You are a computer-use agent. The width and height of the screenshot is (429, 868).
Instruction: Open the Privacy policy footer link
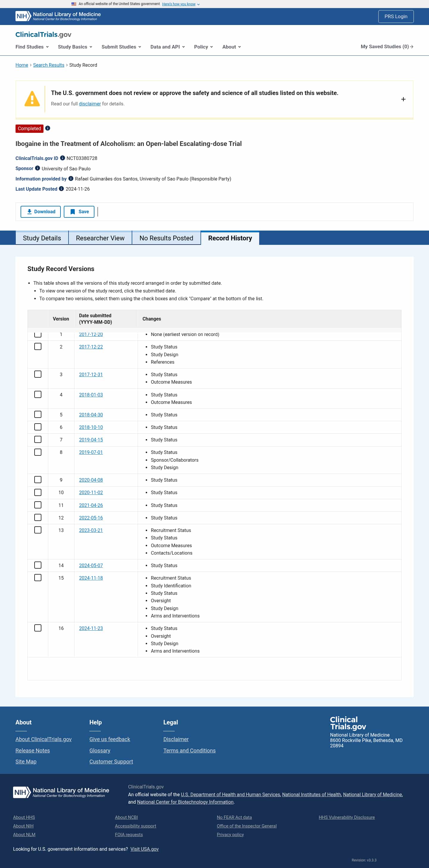point(230,834)
